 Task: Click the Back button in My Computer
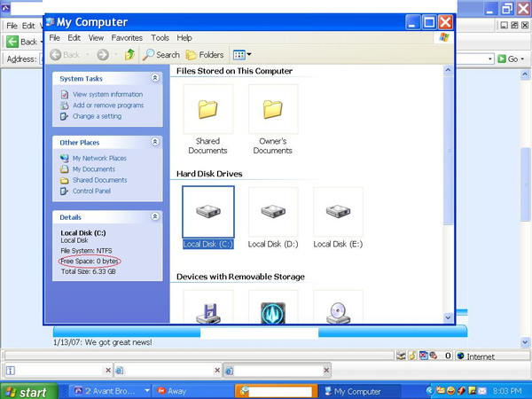click(x=65, y=55)
